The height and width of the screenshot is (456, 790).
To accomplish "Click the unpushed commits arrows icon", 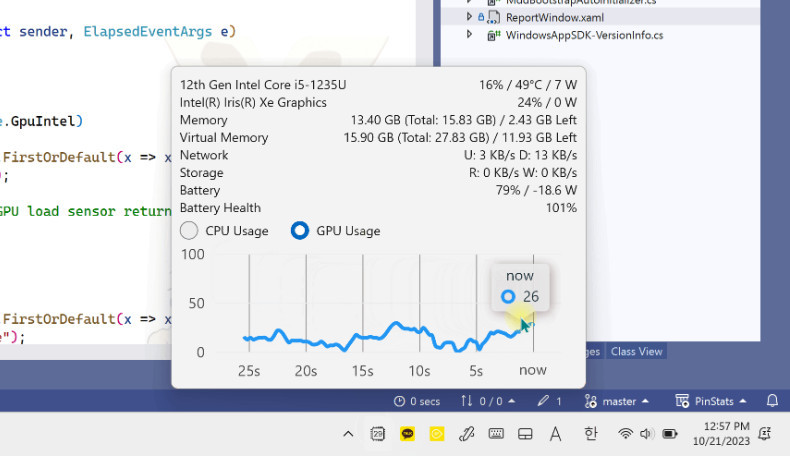I will tap(467, 401).
